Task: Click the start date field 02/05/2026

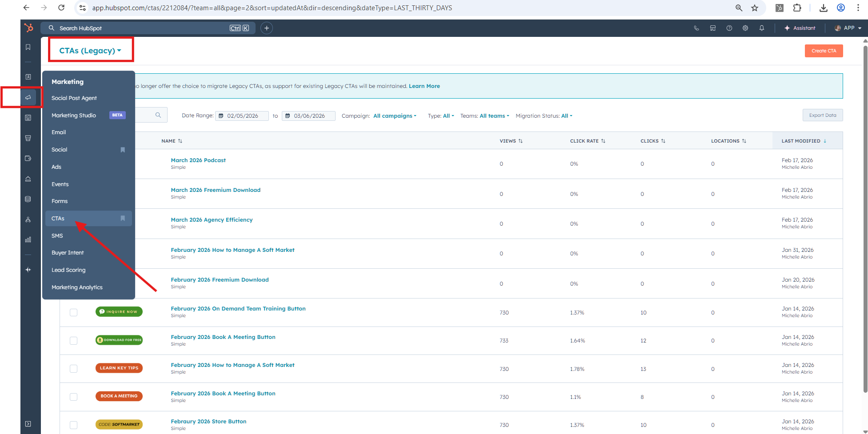Action: [242, 116]
